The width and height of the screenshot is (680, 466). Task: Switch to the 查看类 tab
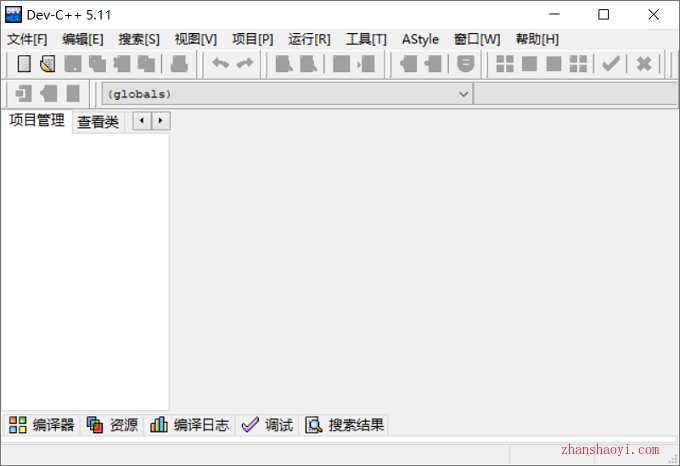click(98, 122)
